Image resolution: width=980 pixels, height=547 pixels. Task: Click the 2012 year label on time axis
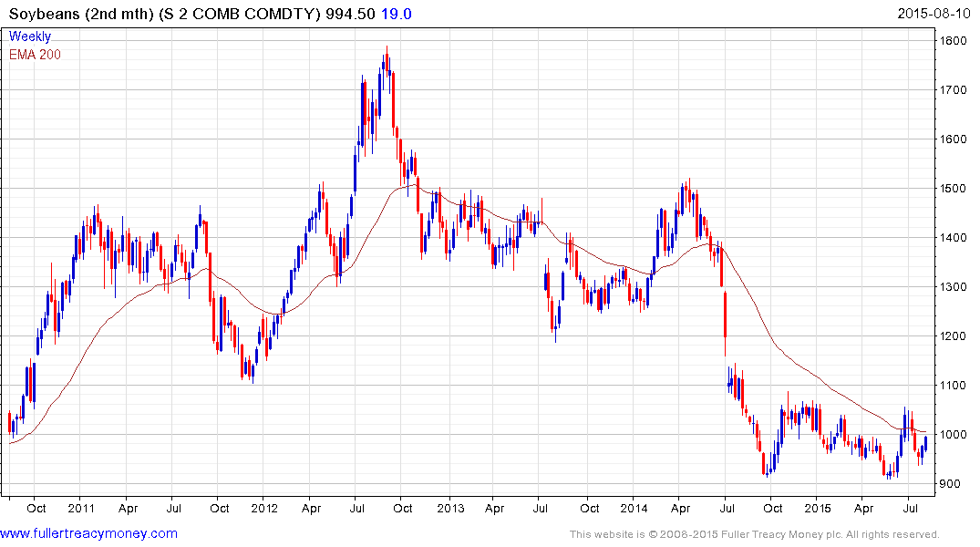click(264, 508)
